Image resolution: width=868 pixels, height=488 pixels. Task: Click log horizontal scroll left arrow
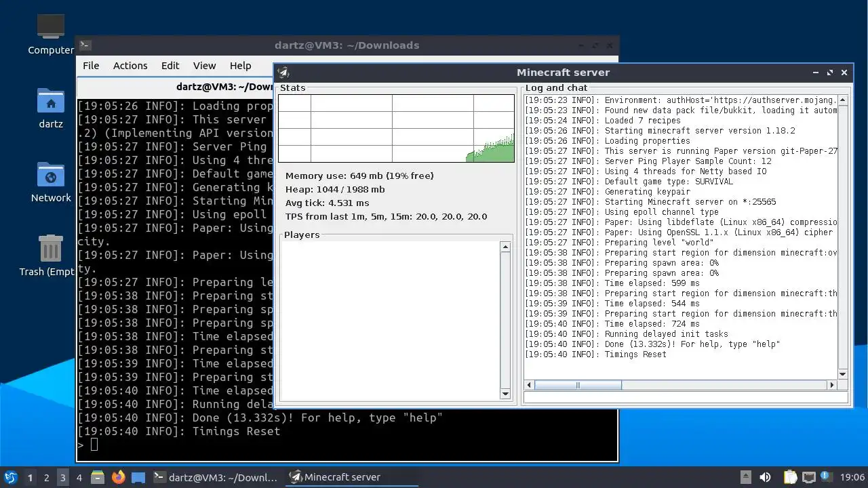coord(530,385)
